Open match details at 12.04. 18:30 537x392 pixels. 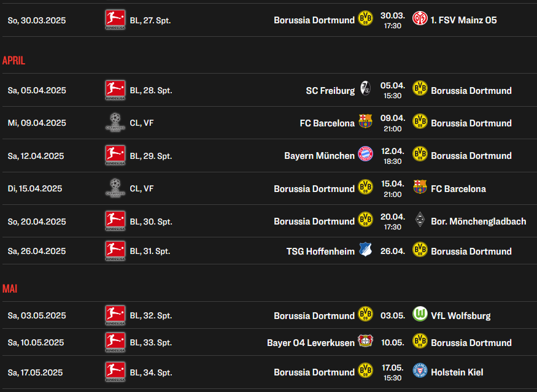pos(393,156)
